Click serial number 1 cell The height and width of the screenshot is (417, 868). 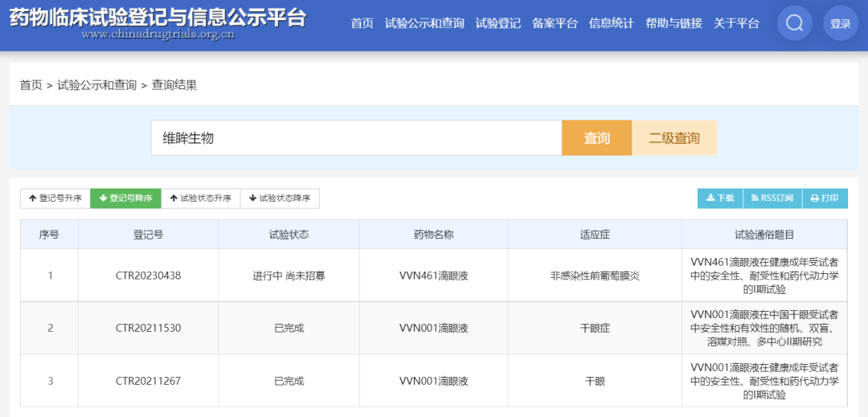tap(51, 276)
